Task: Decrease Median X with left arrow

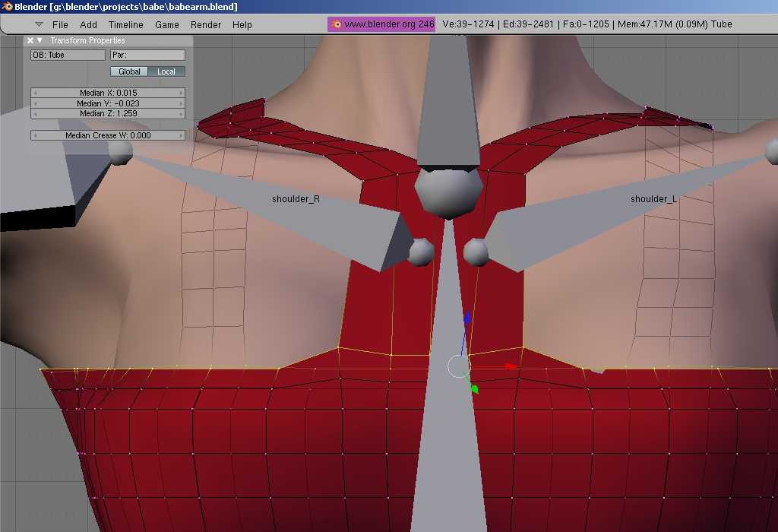Action: point(35,93)
